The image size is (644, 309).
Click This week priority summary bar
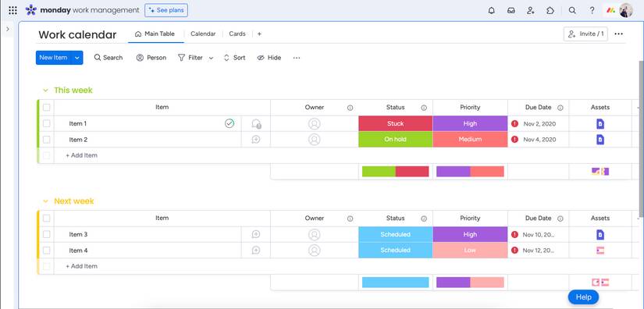[470, 172]
